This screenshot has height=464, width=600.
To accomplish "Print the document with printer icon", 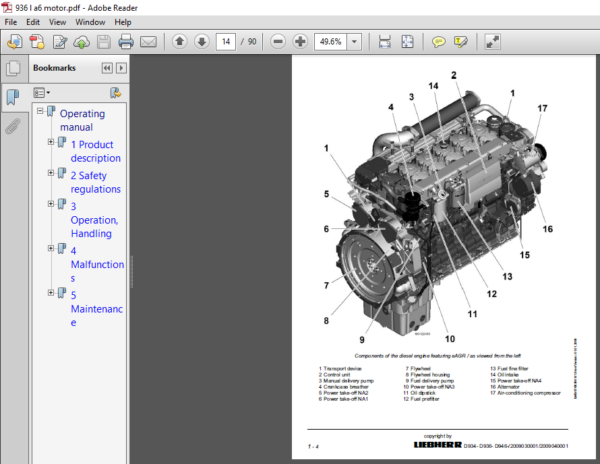I will (126, 42).
